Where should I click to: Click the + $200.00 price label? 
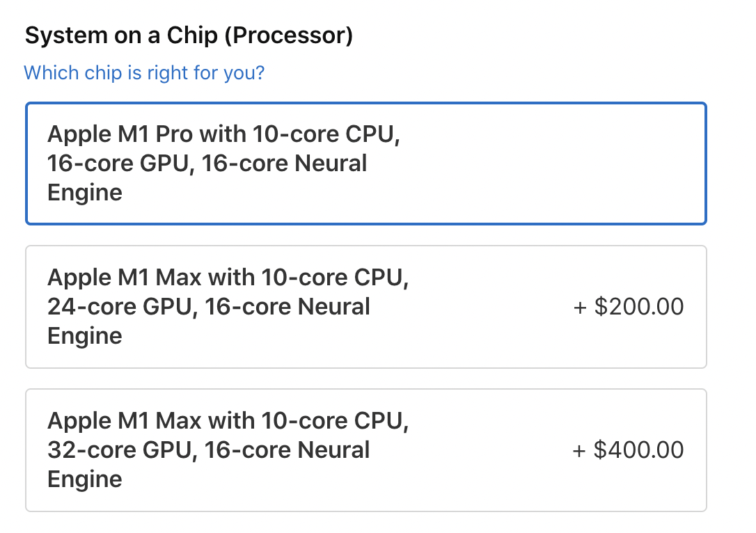tap(628, 307)
